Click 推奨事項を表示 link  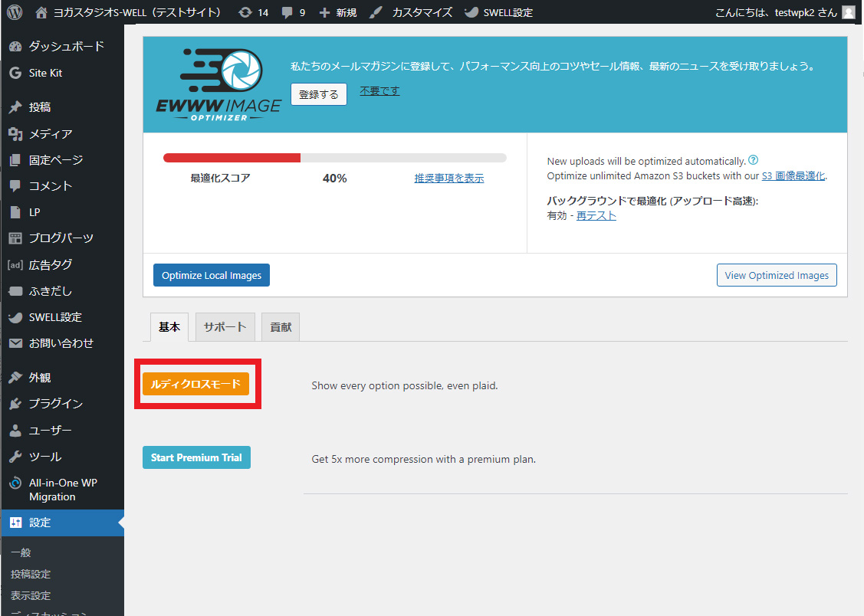(449, 178)
